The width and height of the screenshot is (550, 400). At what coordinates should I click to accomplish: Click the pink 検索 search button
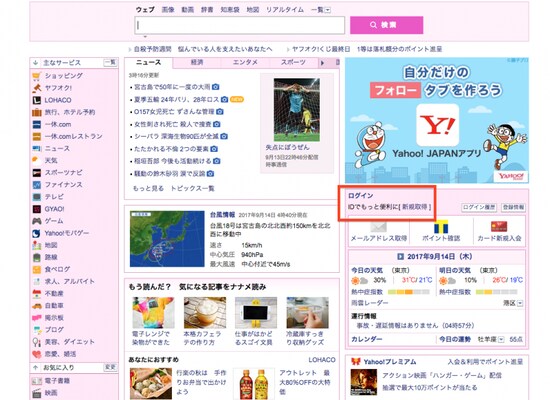[386, 25]
